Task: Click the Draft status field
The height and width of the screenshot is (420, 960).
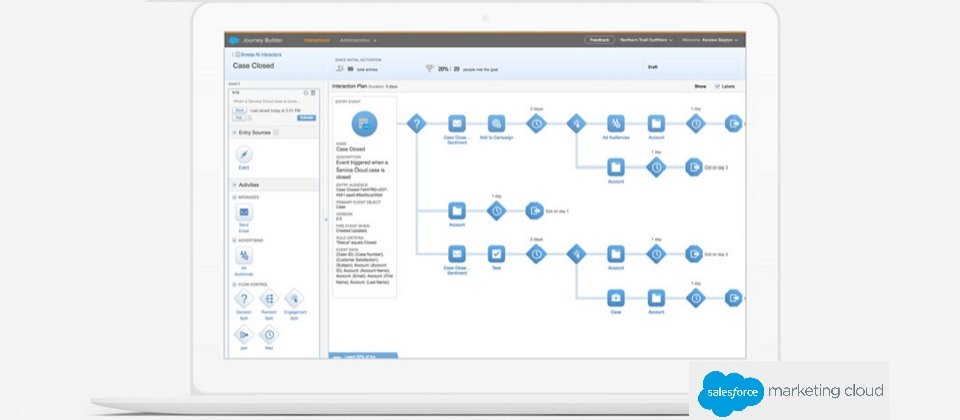Action: [691, 67]
